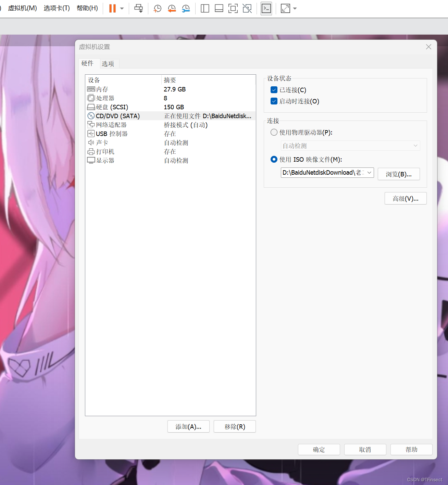Click the 浏览(B) button
This screenshot has width=448, height=485.
pos(398,174)
